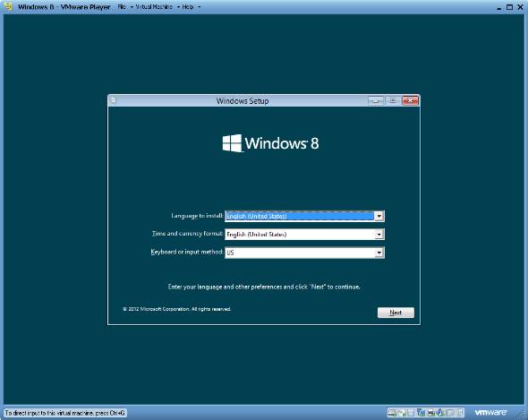Maximize the VMware Player window
This screenshot has height=420, width=528.
(509, 7)
